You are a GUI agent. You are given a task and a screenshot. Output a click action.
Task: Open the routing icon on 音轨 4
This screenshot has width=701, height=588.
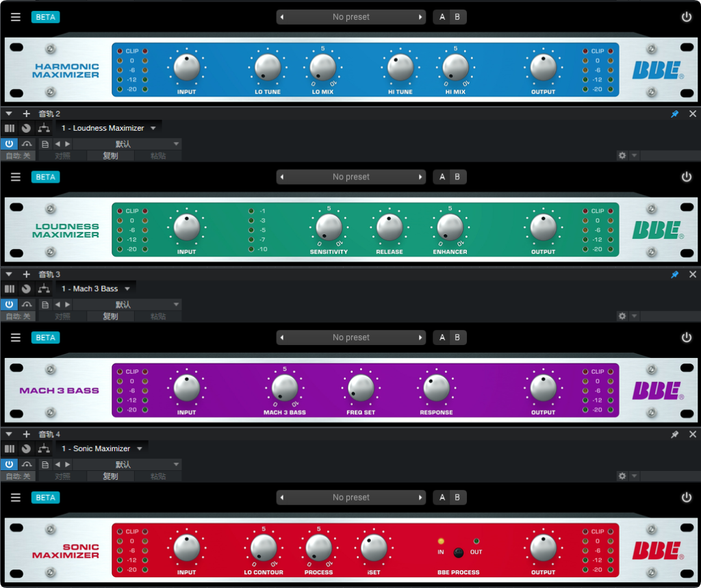[44, 448]
